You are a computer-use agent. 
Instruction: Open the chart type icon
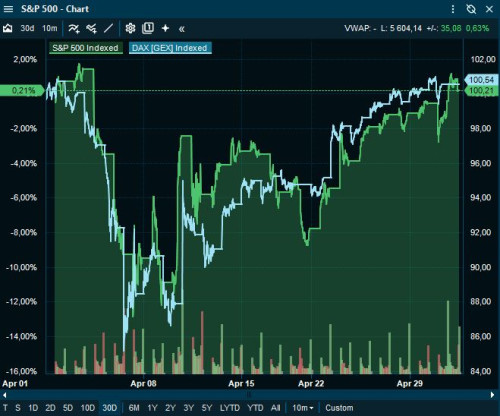8,28
